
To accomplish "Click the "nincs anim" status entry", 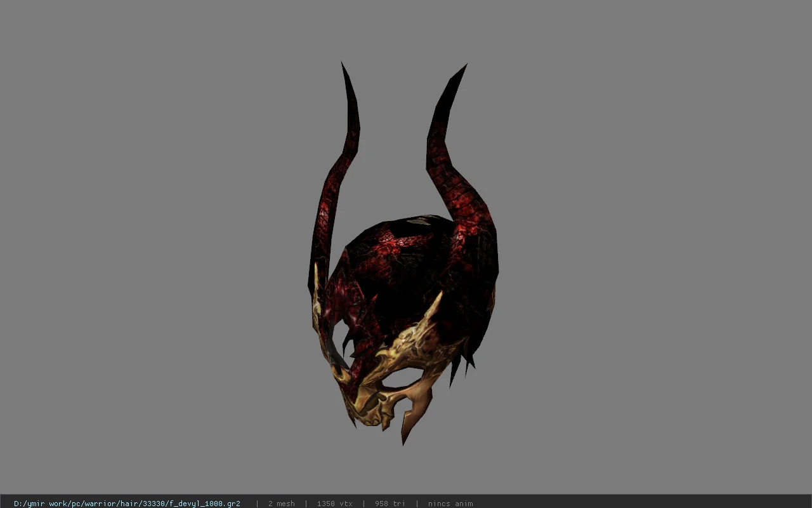I will (x=450, y=504).
